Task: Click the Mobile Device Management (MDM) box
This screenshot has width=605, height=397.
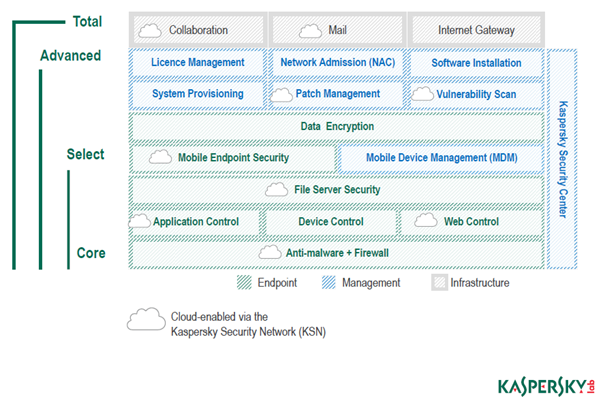Action: pos(441,158)
